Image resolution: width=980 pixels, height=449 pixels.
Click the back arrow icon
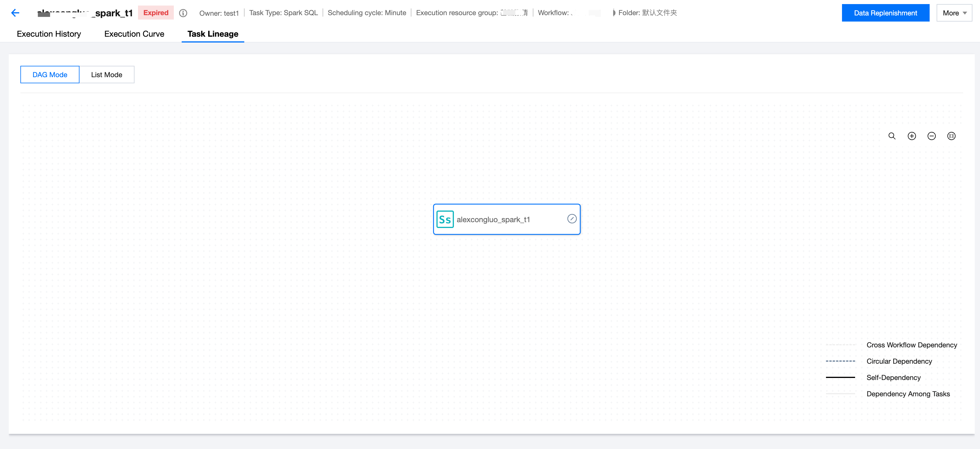pyautogui.click(x=15, y=13)
